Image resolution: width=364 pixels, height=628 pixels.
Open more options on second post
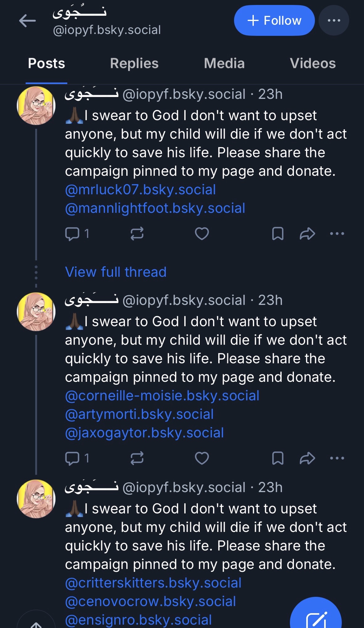click(x=337, y=458)
